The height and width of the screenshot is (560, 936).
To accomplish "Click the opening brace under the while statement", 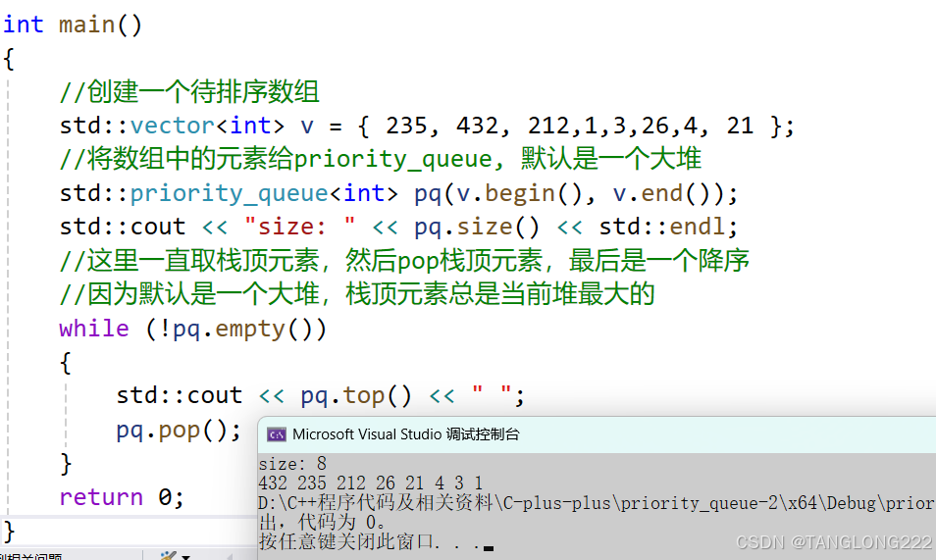I will 66,363.
